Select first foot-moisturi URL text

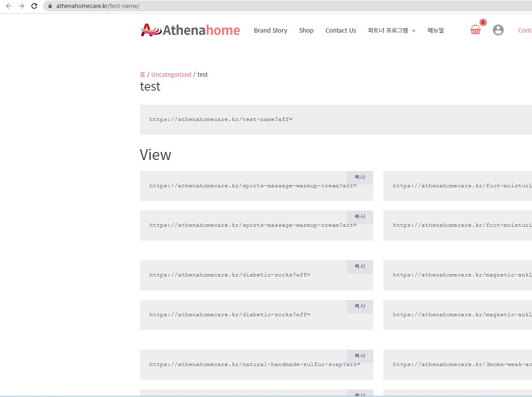click(462, 186)
